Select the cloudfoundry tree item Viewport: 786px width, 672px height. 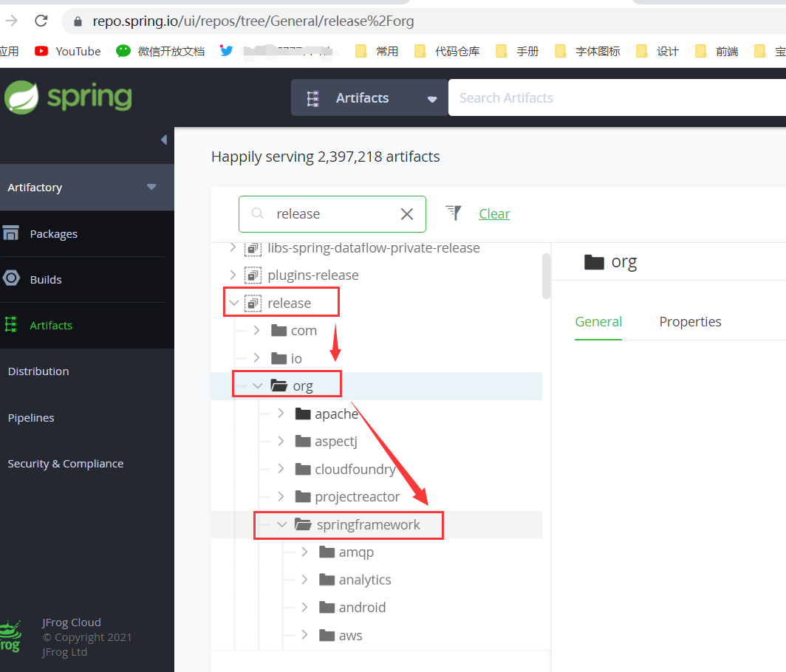click(355, 469)
